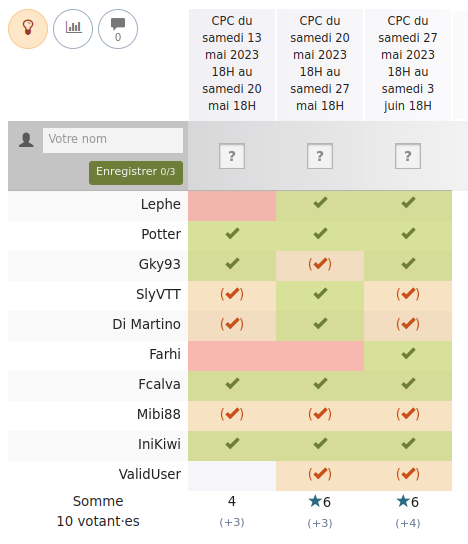Viewport: 468px width, 544px height.
Task: Click participant name Di Martino
Action: [x=146, y=324]
